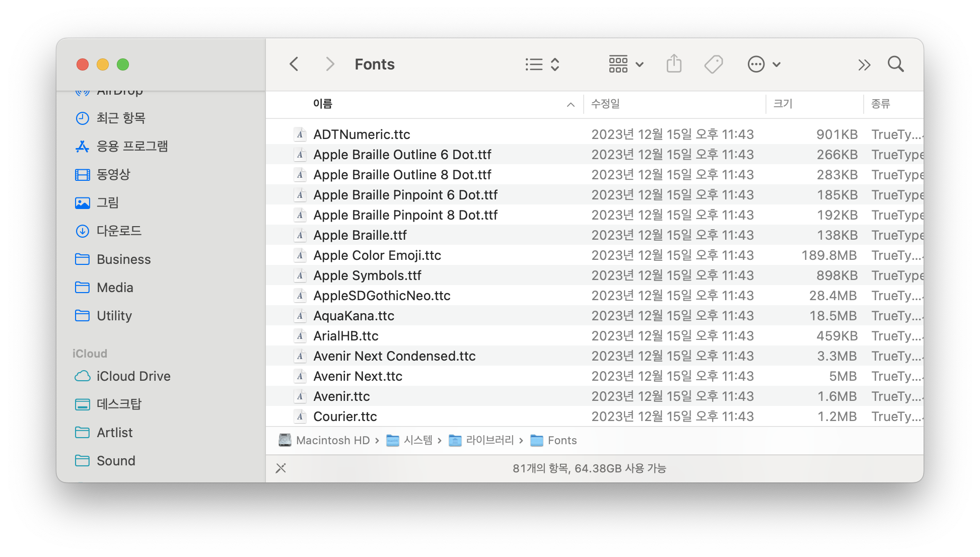Click the Tags toolbar icon
Viewport: 980px width, 557px height.
tap(713, 64)
